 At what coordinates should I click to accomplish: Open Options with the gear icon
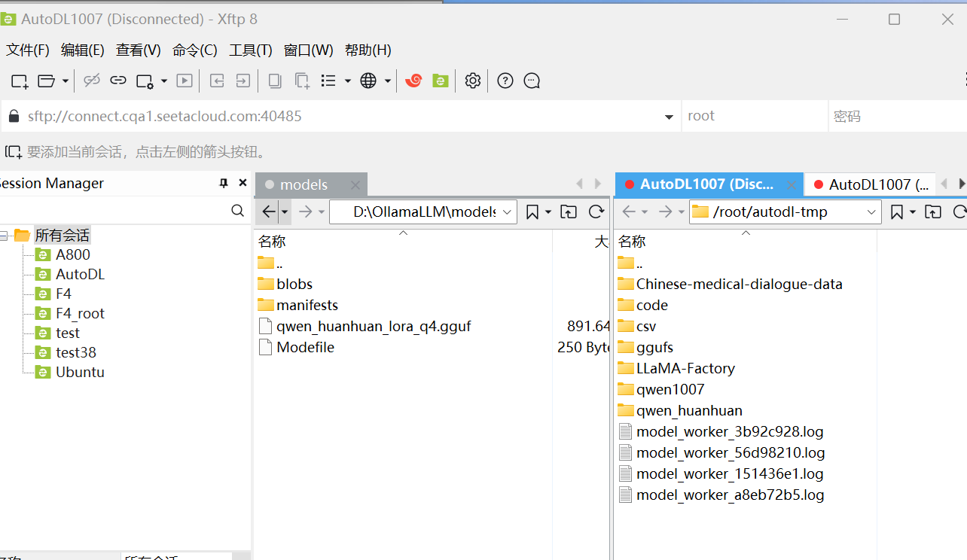coord(472,81)
